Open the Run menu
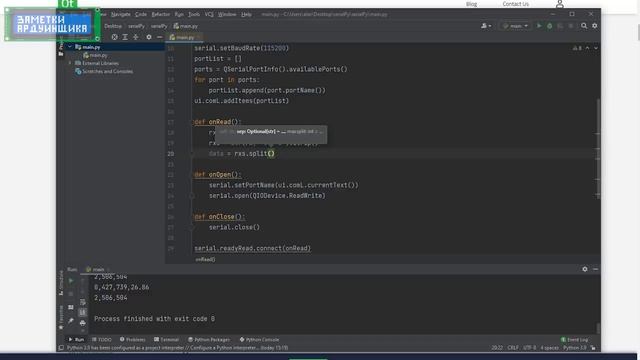Image resolution: width=640 pixels, height=360 pixels. click(179, 14)
